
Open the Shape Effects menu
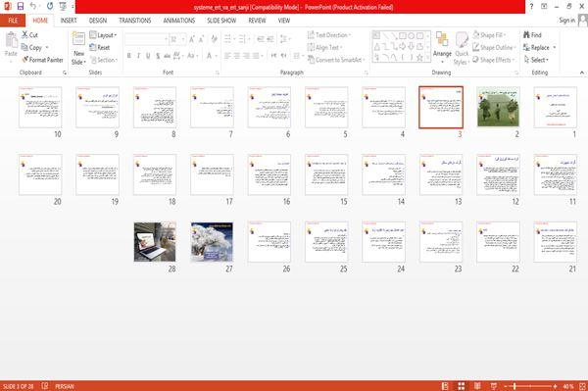pos(494,60)
